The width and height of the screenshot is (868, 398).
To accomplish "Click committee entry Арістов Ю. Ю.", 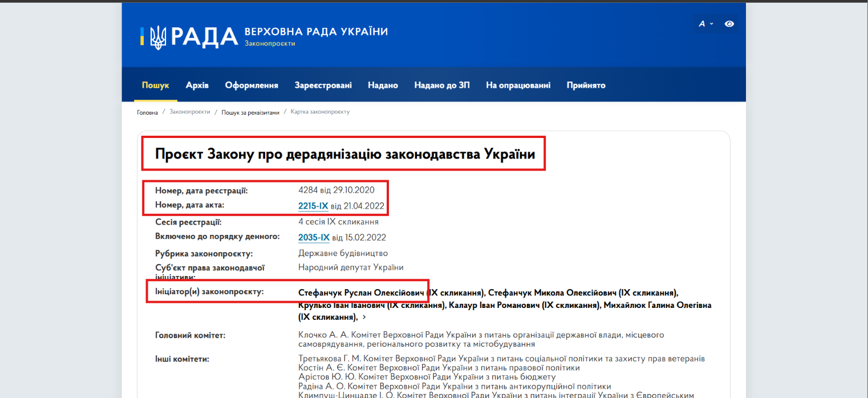I will coord(427,377).
